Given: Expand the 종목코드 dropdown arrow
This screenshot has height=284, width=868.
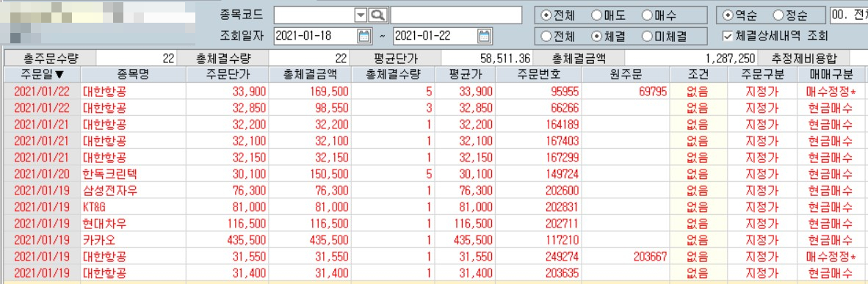Looking at the screenshot, I should (x=361, y=15).
